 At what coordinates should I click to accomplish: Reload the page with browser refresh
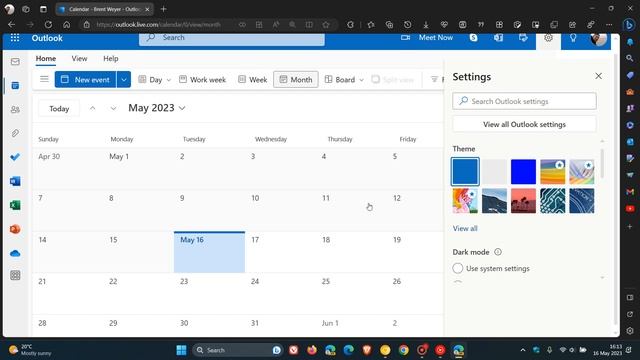click(x=48, y=24)
